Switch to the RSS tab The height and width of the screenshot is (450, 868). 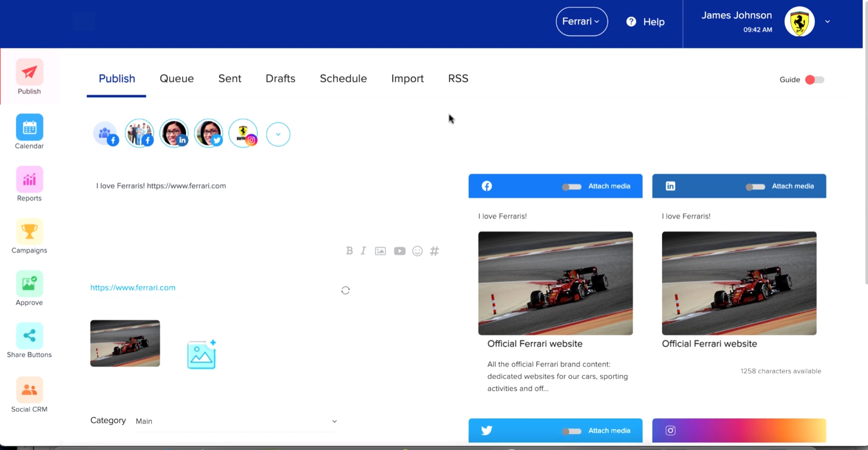458,79
